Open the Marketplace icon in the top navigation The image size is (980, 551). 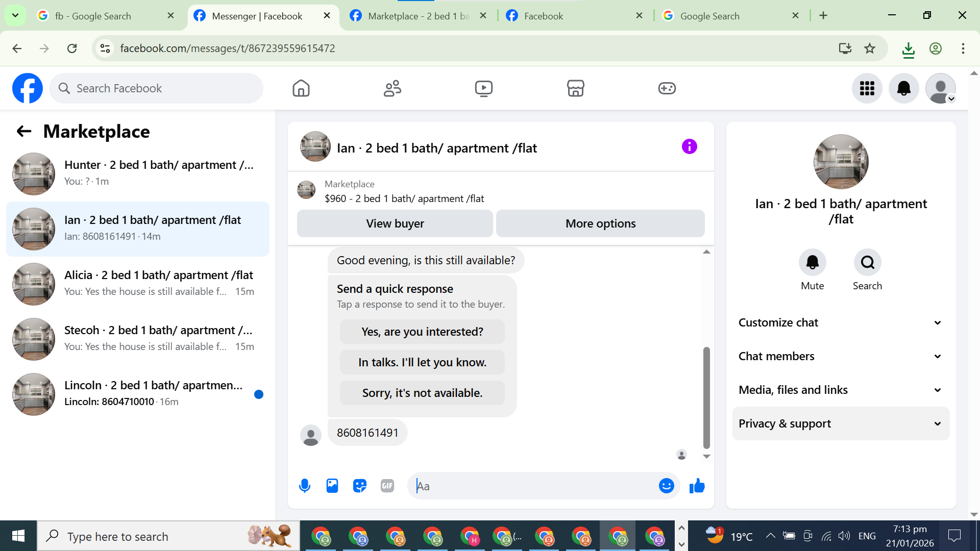(575, 88)
